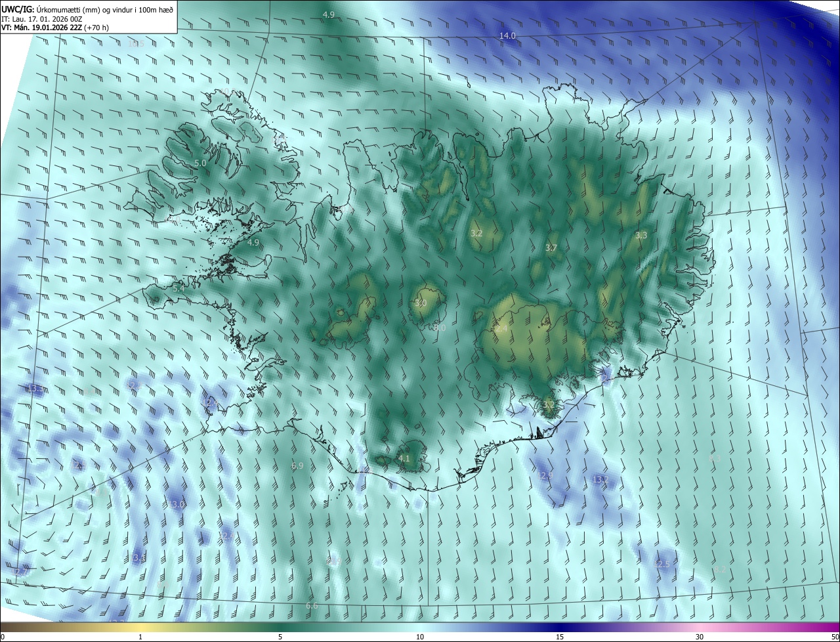Click the 3.3 value label in east Iceland
This screenshot has height=642, width=840.
click(641, 235)
